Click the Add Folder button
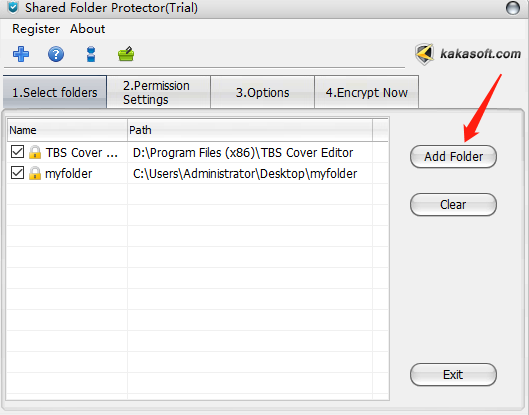This screenshot has width=529, height=415. click(x=453, y=157)
